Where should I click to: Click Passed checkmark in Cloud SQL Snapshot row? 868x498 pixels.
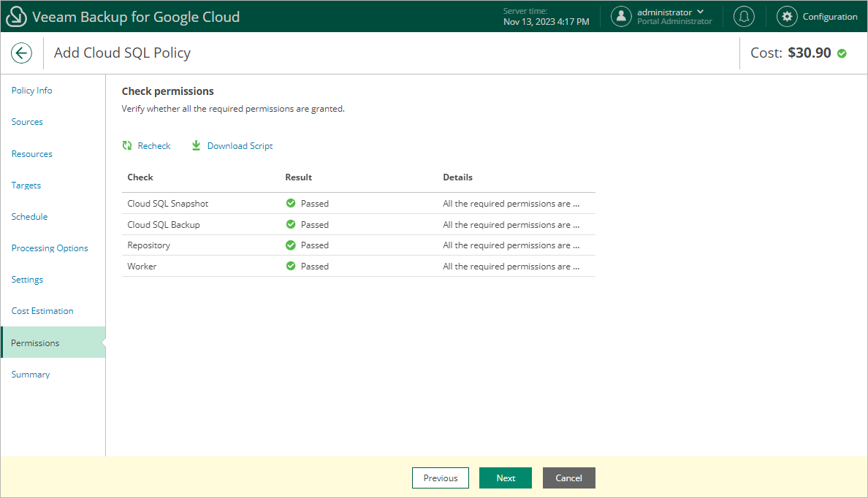pos(291,203)
